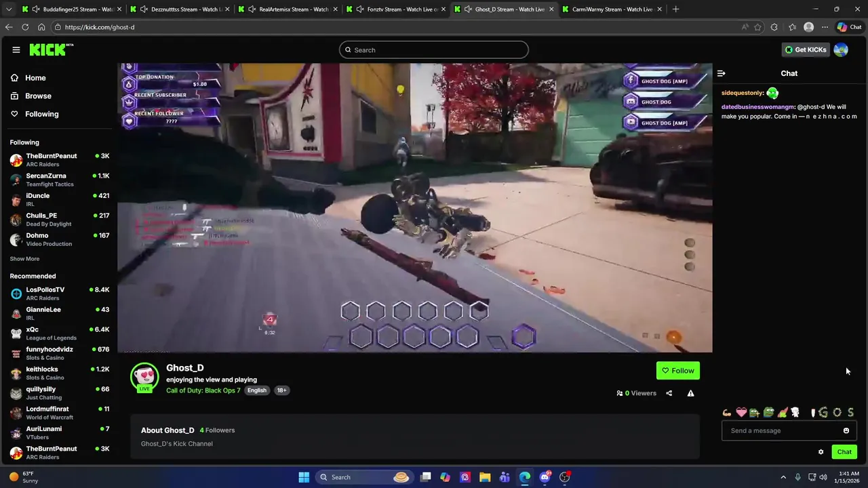Screen dimensions: 868x488
Task: Switch to Dezznutttss Stream tab
Action: [178, 9]
